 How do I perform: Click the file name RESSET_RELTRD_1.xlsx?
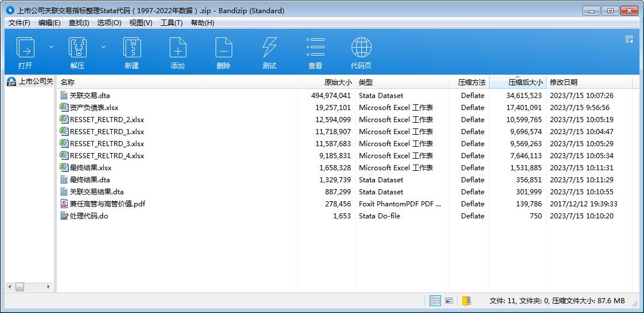107,131
